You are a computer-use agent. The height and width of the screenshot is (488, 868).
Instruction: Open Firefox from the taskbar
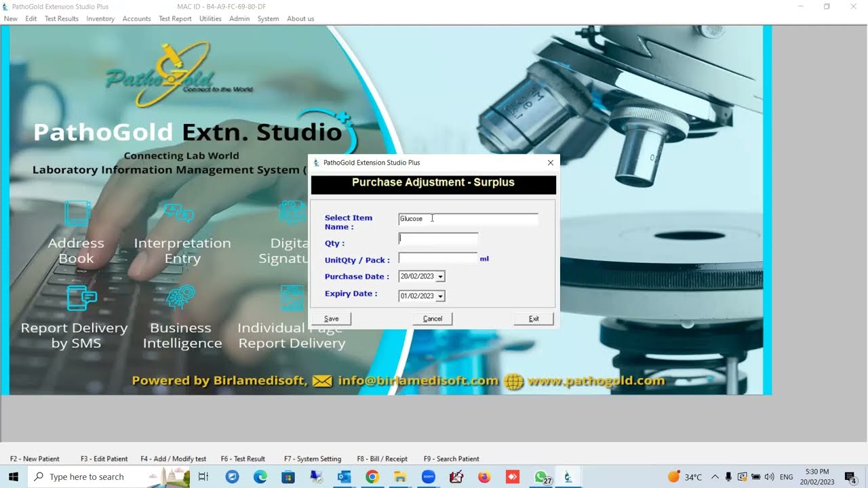click(x=484, y=476)
